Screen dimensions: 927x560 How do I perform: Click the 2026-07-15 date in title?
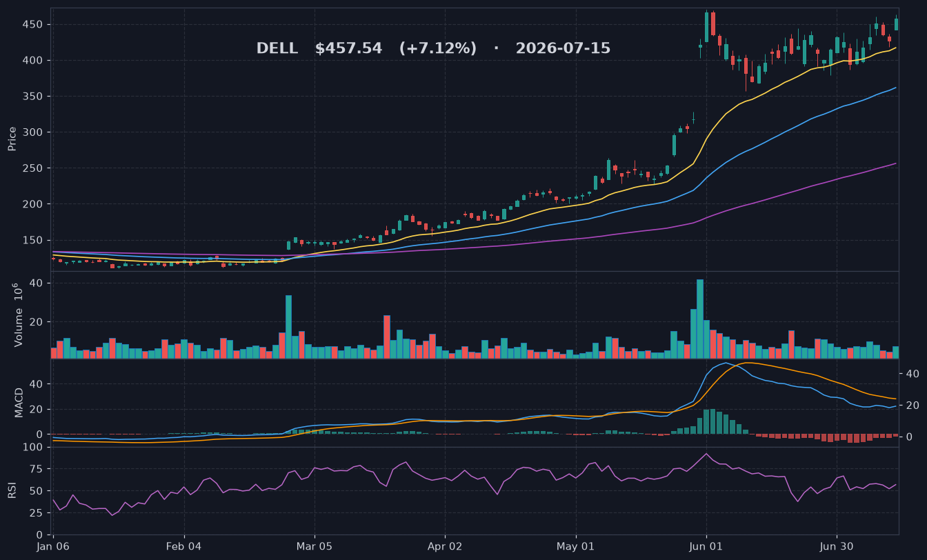pos(563,49)
